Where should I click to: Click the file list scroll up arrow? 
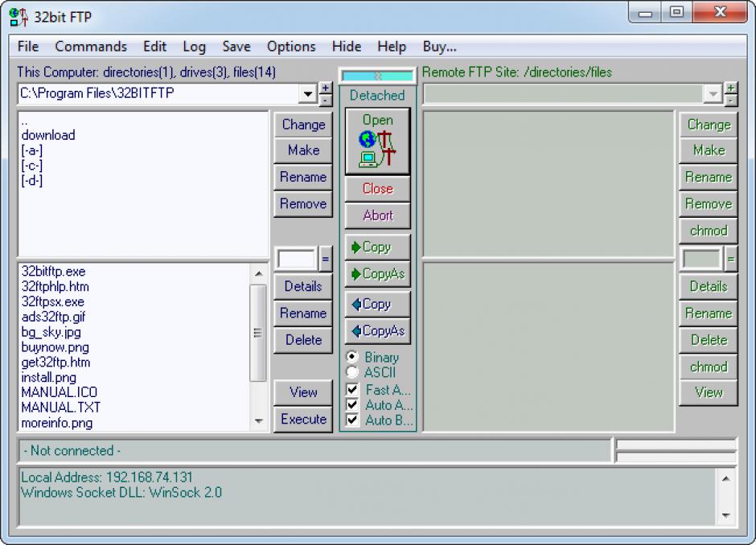point(258,273)
